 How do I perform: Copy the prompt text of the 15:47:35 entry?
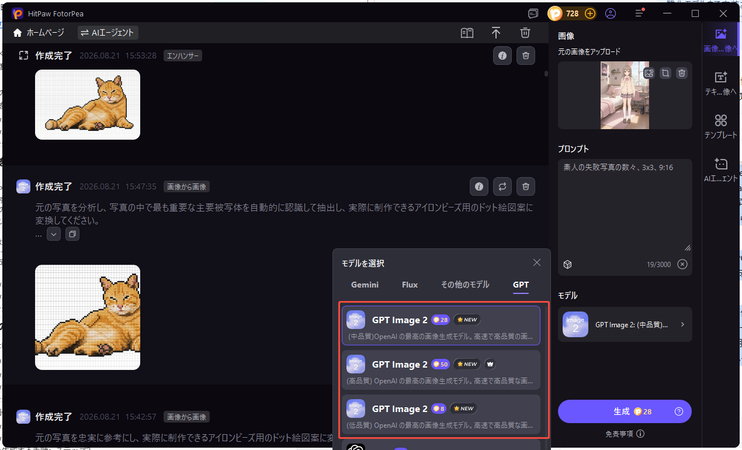(72, 234)
